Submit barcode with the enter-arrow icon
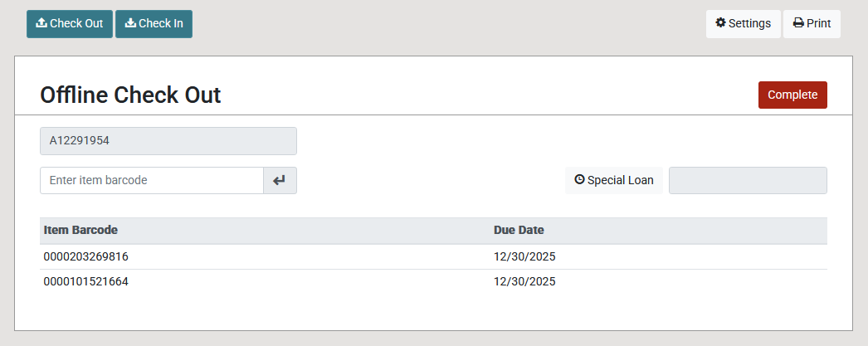 click(x=280, y=181)
